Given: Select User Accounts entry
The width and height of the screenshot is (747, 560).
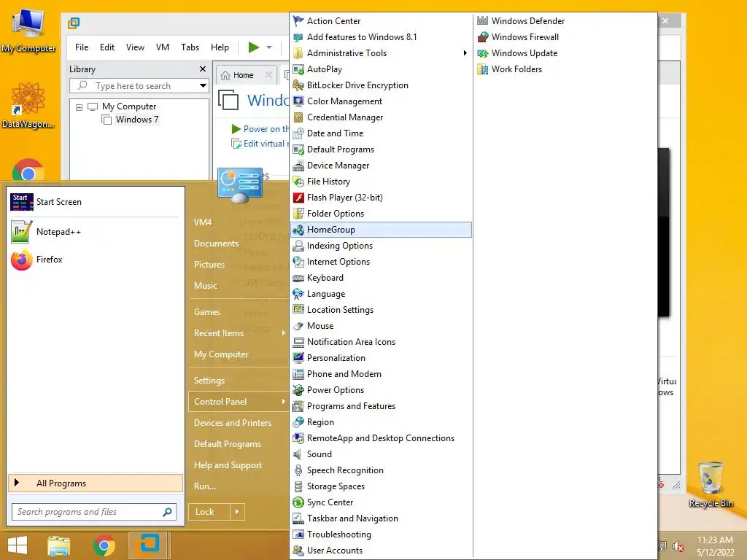Looking at the screenshot, I should 335,551.
